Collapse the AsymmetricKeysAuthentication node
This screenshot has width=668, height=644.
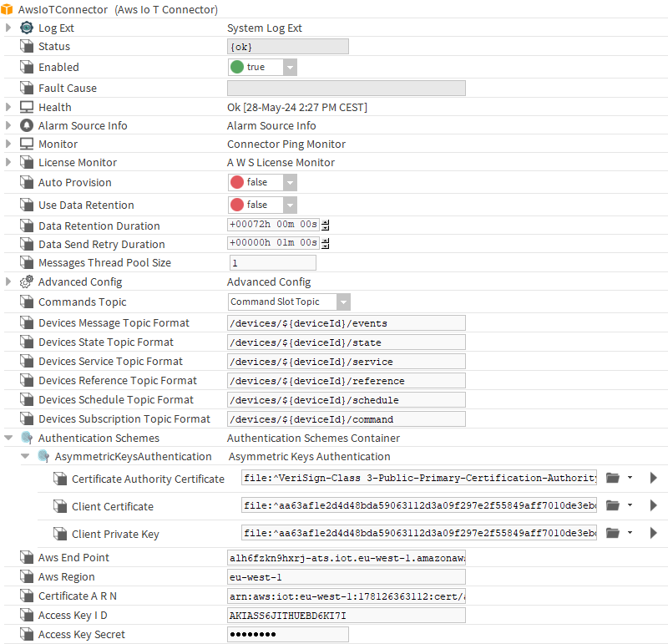(25, 456)
